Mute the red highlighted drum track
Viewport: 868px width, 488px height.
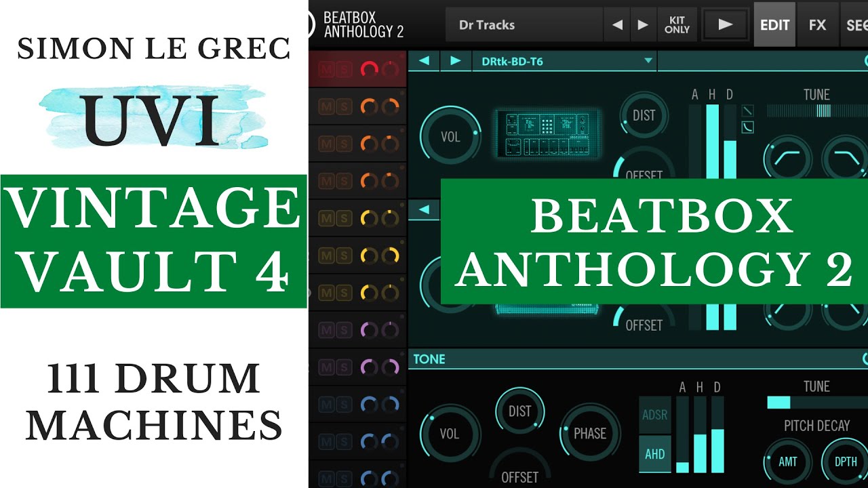(x=326, y=68)
